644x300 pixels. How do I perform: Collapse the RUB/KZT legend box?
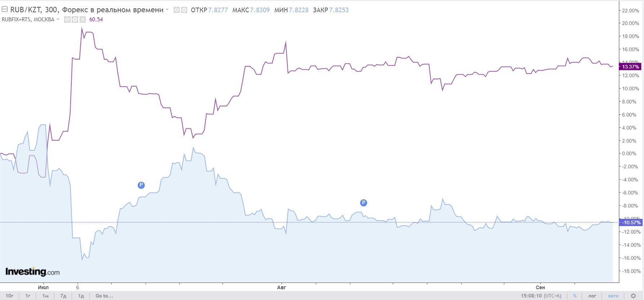coord(5,9)
